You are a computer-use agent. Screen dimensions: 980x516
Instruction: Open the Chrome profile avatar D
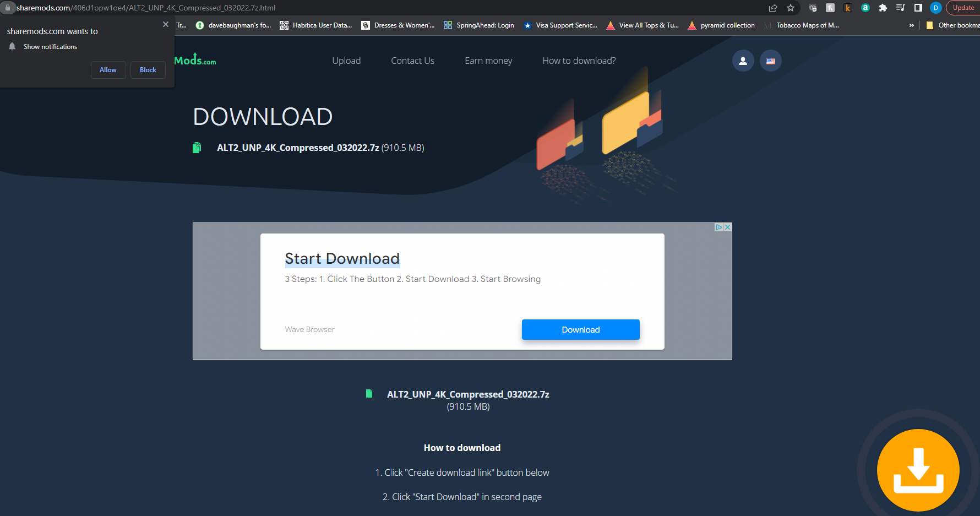click(936, 8)
